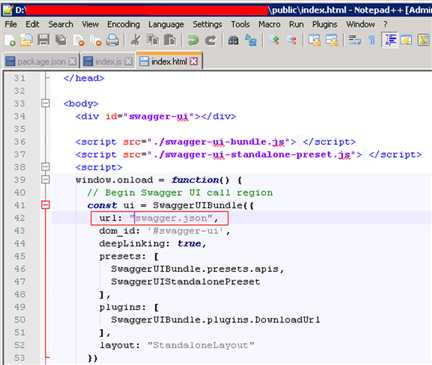Close the index.html tab
The width and height of the screenshot is (432, 365).
194,61
